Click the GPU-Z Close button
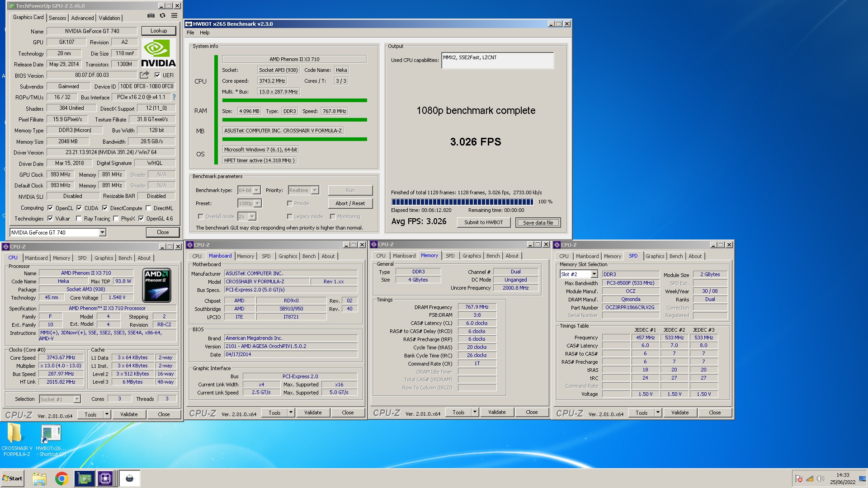868x488 pixels. coord(163,232)
